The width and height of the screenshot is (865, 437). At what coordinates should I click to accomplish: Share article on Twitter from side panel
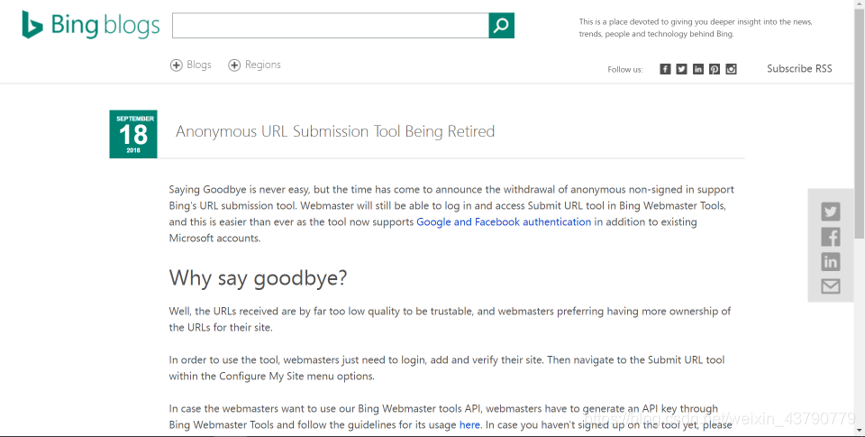point(830,212)
